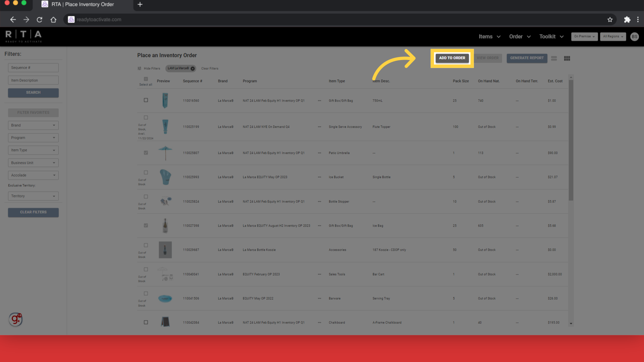Open ellipsis for Bottle Stopper program
Viewport: 644px width, 362px height.
tap(319, 201)
